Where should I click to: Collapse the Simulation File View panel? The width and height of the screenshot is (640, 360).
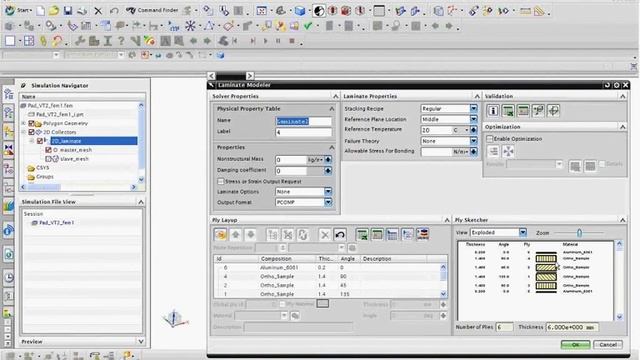(x=141, y=202)
